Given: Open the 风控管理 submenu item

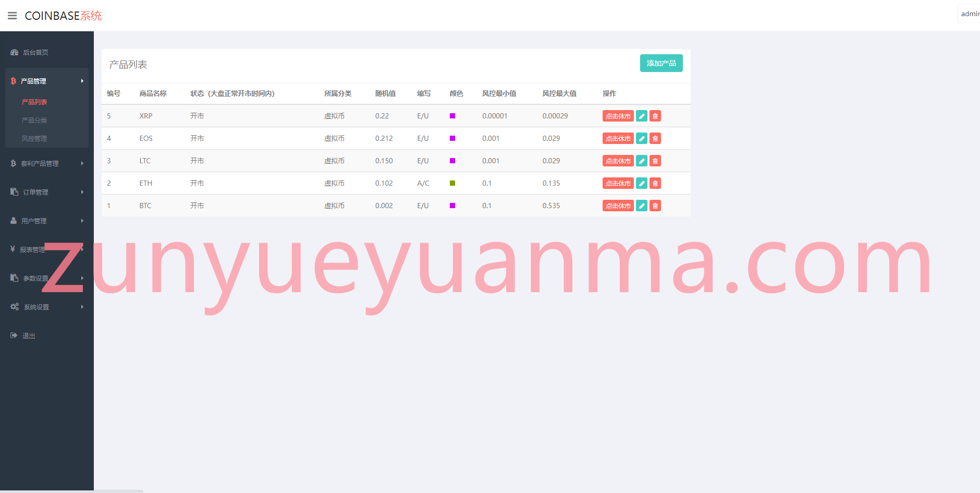Looking at the screenshot, I should coord(34,138).
